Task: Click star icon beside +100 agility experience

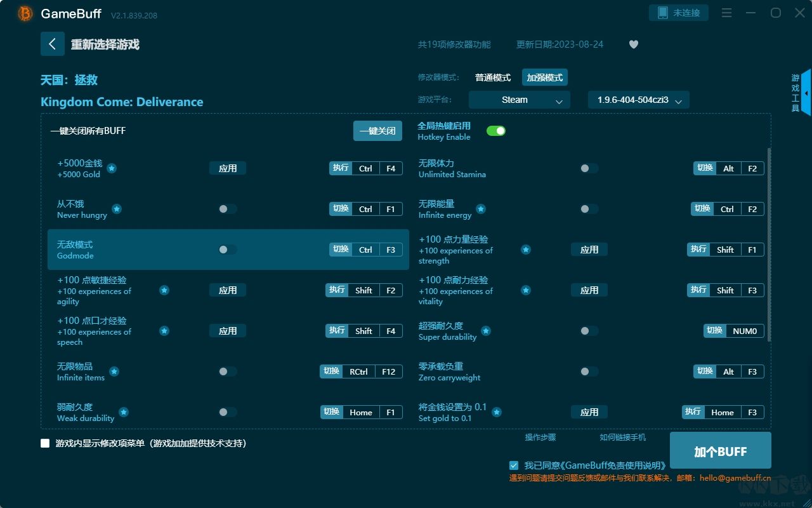Action: [164, 290]
